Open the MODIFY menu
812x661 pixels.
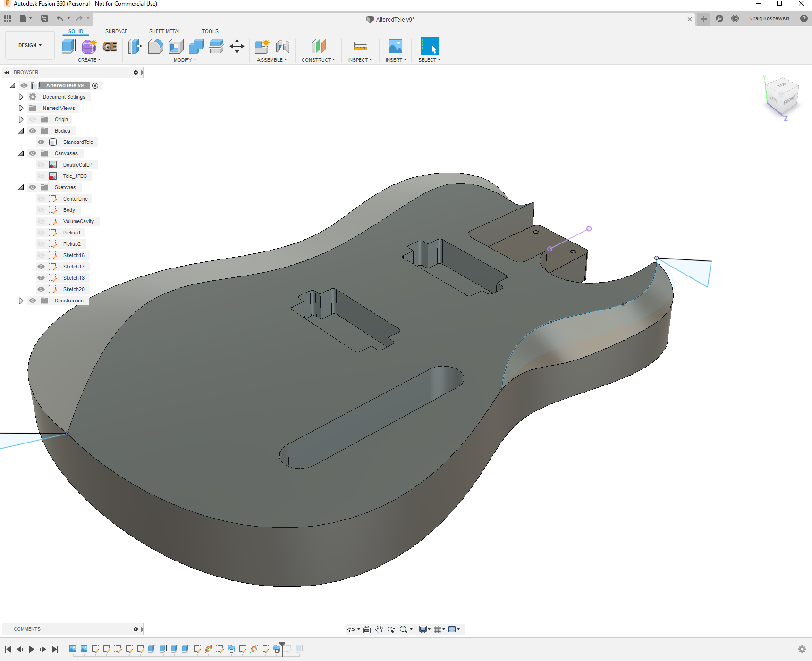[185, 60]
